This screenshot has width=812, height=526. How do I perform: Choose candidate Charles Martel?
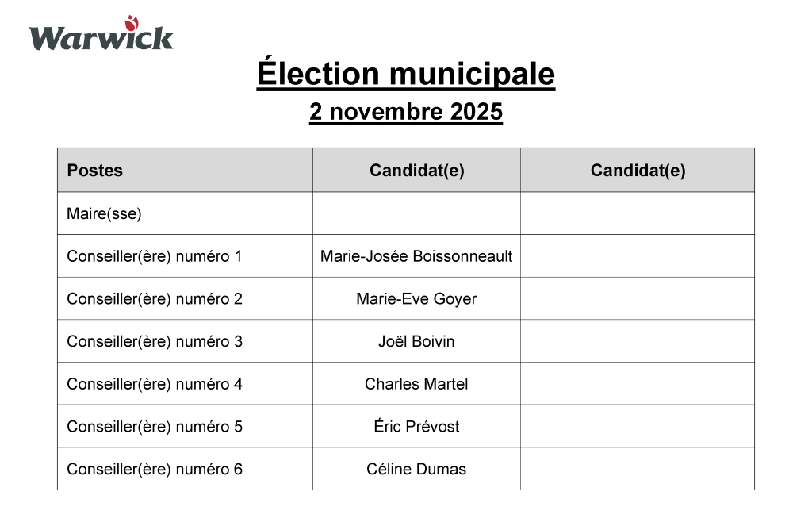[416, 384]
